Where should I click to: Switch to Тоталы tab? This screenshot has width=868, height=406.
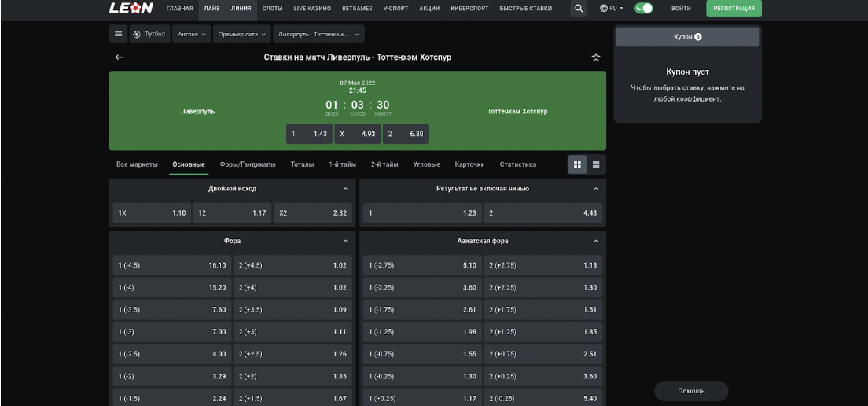tap(302, 164)
